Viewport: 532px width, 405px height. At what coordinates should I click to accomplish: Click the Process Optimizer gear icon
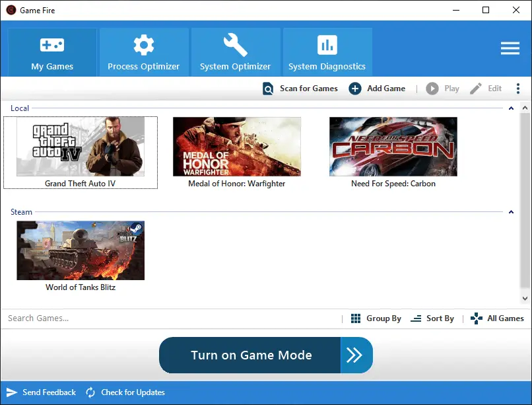coord(144,45)
